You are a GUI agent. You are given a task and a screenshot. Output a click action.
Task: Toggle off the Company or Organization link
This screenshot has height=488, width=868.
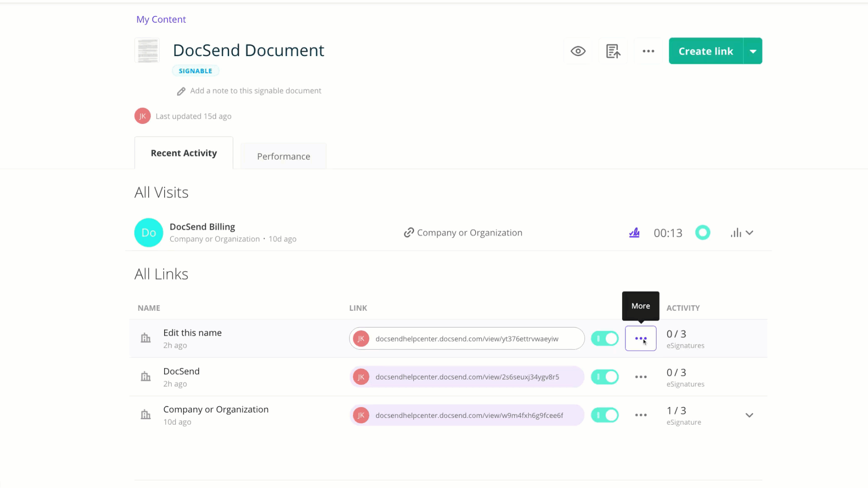coord(604,415)
